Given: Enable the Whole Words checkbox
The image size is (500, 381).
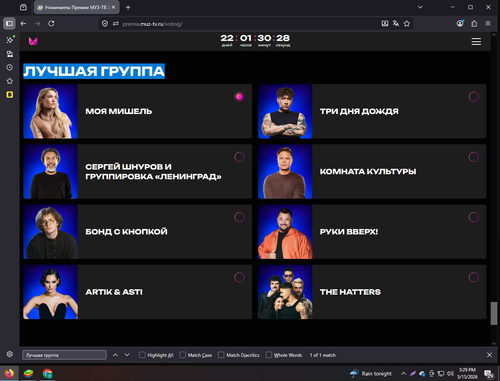Looking at the screenshot, I should pos(269,355).
